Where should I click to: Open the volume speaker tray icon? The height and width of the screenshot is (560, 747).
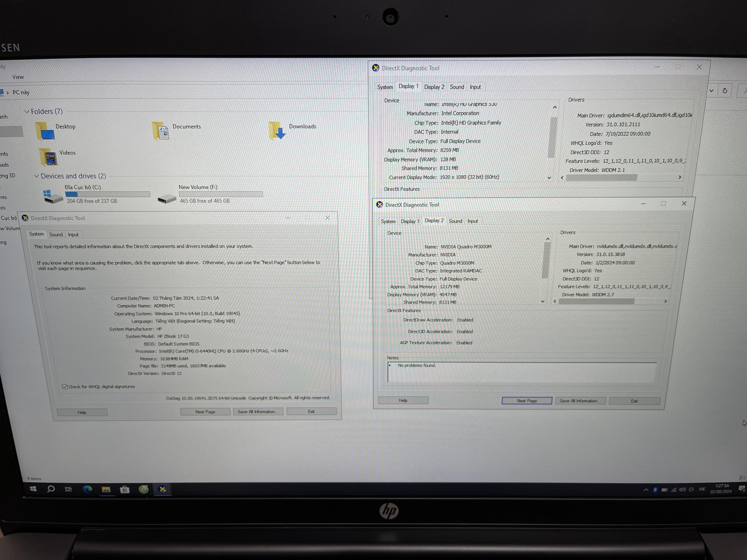pyautogui.click(x=682, y=489)
